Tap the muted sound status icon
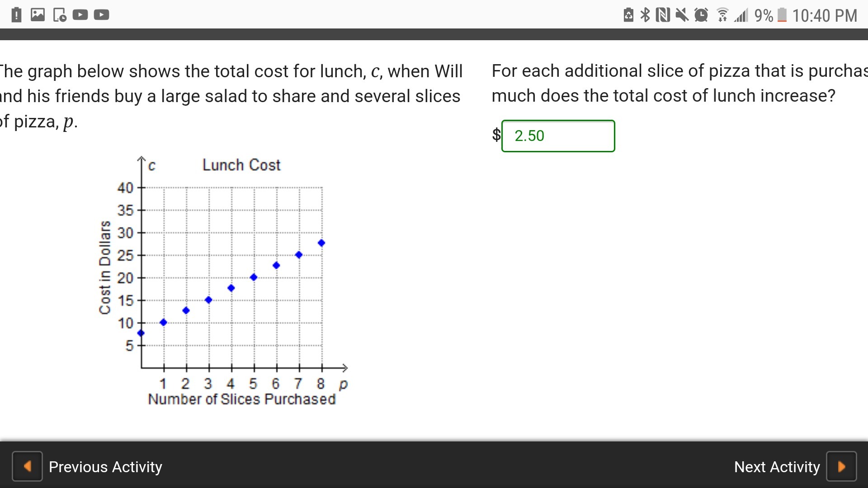Image resolution: width=868 pixels, height=488 pixels. (x=682, y=15)
